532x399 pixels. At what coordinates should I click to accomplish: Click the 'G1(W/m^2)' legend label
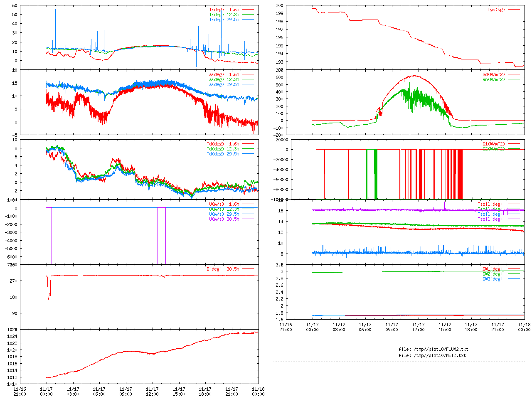coord(494,144)
